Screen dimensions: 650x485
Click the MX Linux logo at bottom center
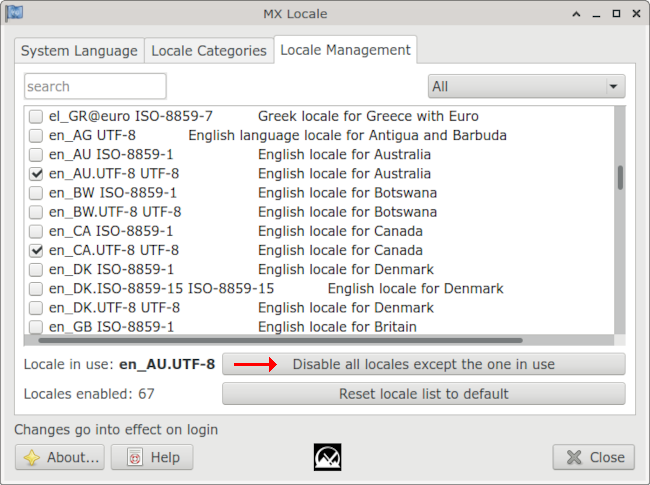327,457
